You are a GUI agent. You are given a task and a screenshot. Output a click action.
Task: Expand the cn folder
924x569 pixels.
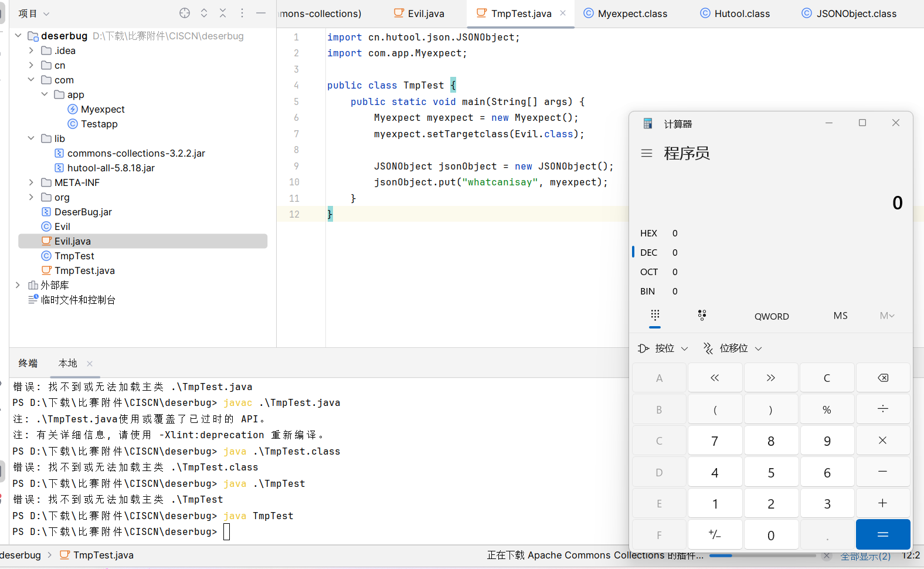31,65
